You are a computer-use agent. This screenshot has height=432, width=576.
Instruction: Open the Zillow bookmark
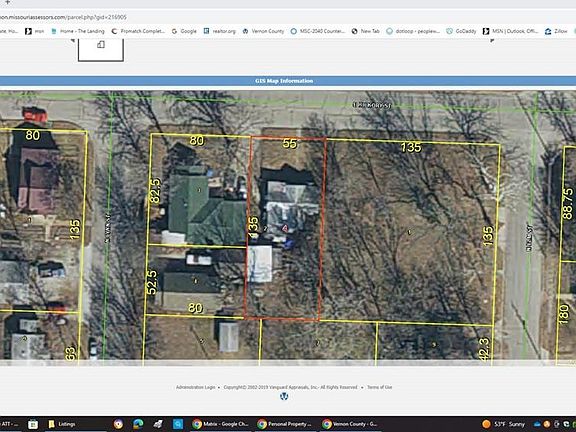[x=556, y=31]
